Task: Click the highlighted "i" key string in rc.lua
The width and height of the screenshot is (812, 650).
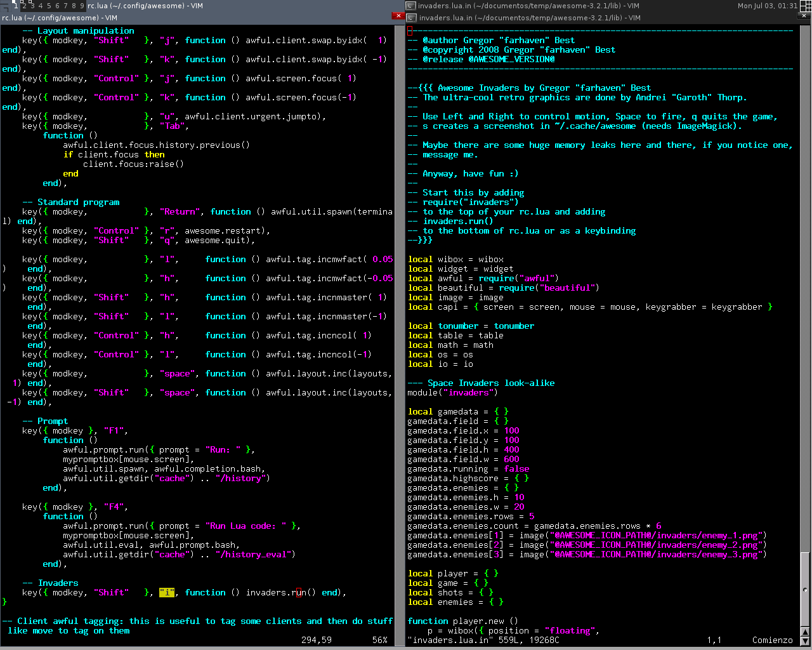Action: point(167,592)
